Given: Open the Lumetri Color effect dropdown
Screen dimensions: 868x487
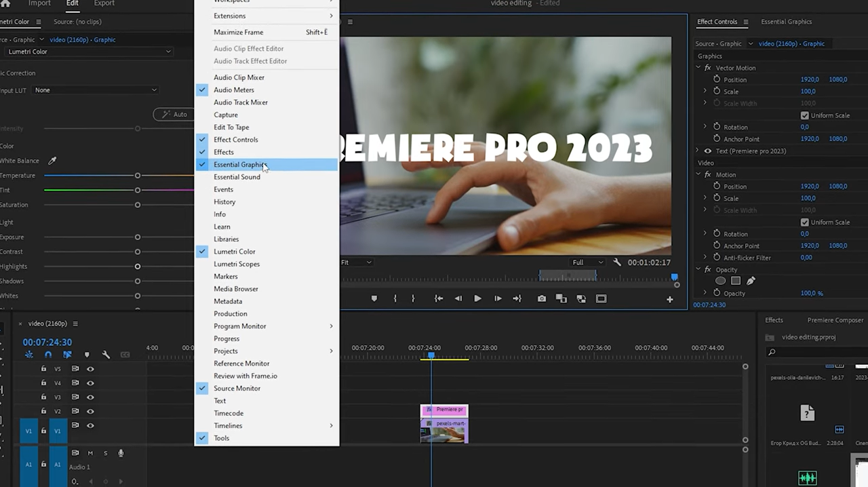Looking at the screenshot, I should point(88,52).
